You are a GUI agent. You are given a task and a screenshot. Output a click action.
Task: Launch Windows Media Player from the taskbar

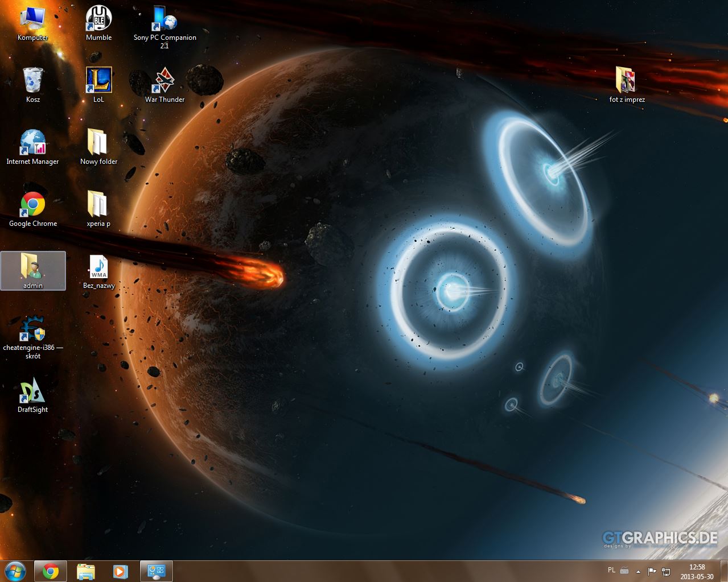pyautogui.click(x=120, y=571)
